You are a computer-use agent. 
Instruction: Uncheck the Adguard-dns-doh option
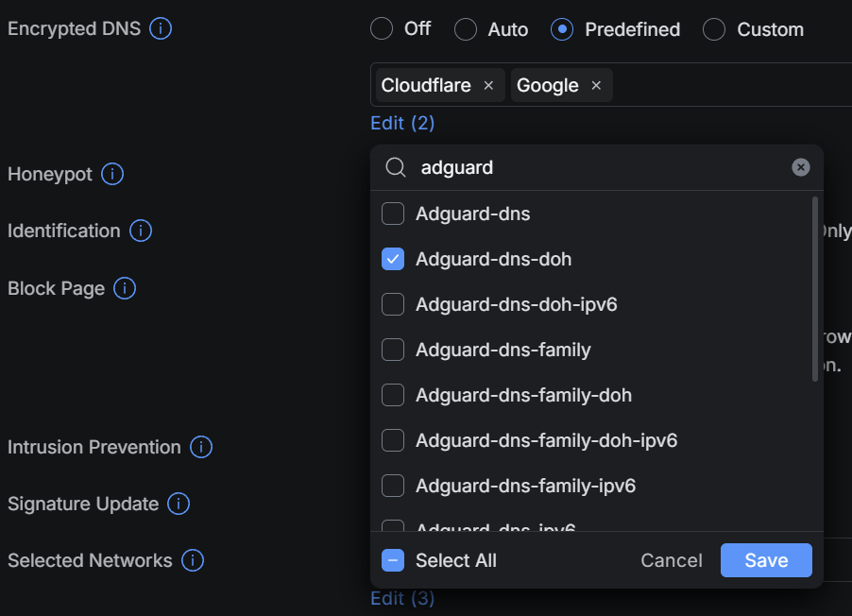tap(393, 259)
